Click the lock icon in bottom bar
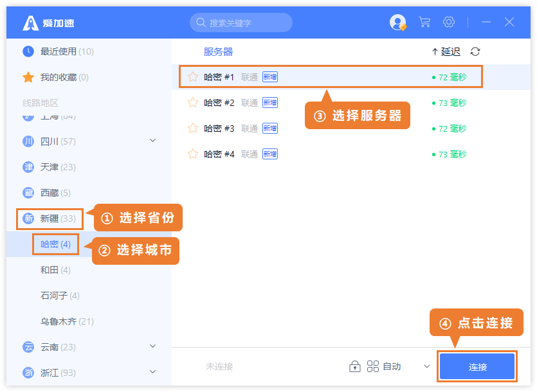Screen dimensions: 537x392 (x=355, y=366)
